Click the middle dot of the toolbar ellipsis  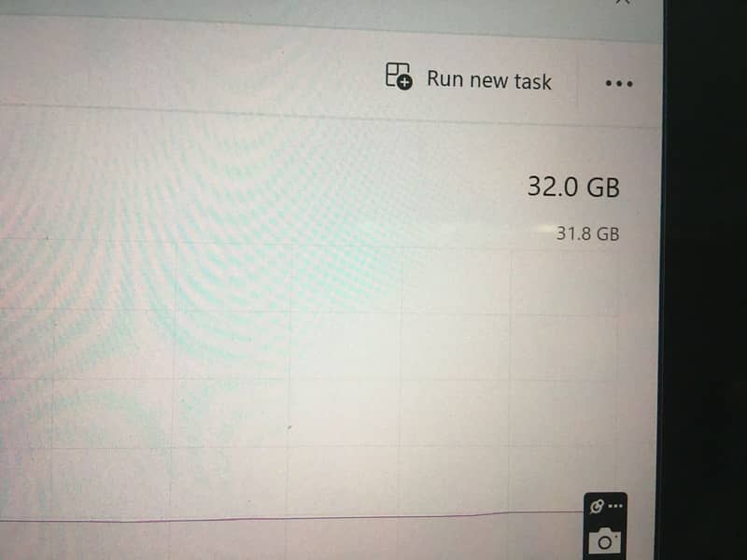click(619, 84)
